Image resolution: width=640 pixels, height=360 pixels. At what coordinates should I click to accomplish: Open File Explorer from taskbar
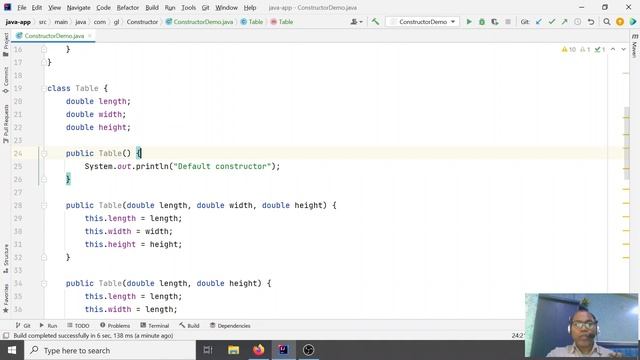click(233, 350)
